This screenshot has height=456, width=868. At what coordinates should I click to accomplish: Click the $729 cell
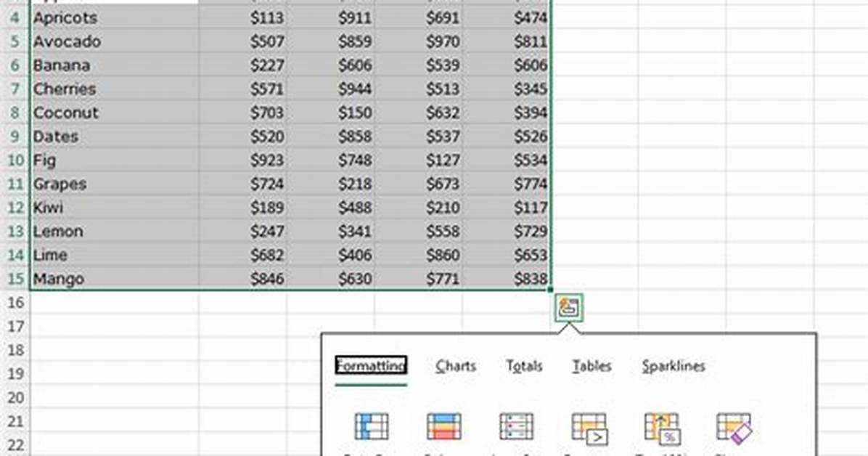click(507, 232)
